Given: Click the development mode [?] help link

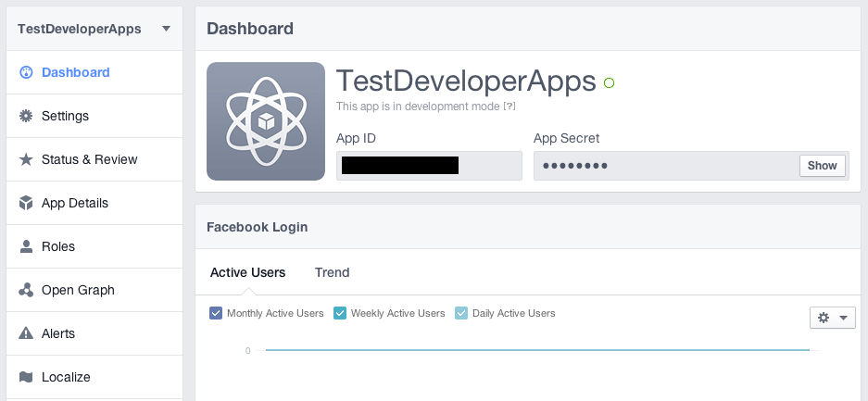Looking at the screenshot, I should (509, 107).
